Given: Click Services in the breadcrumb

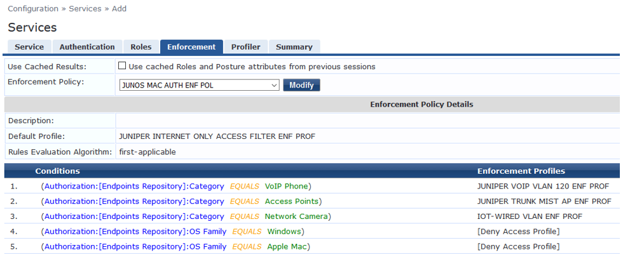Looking at the screenshot, I should 85,9.
